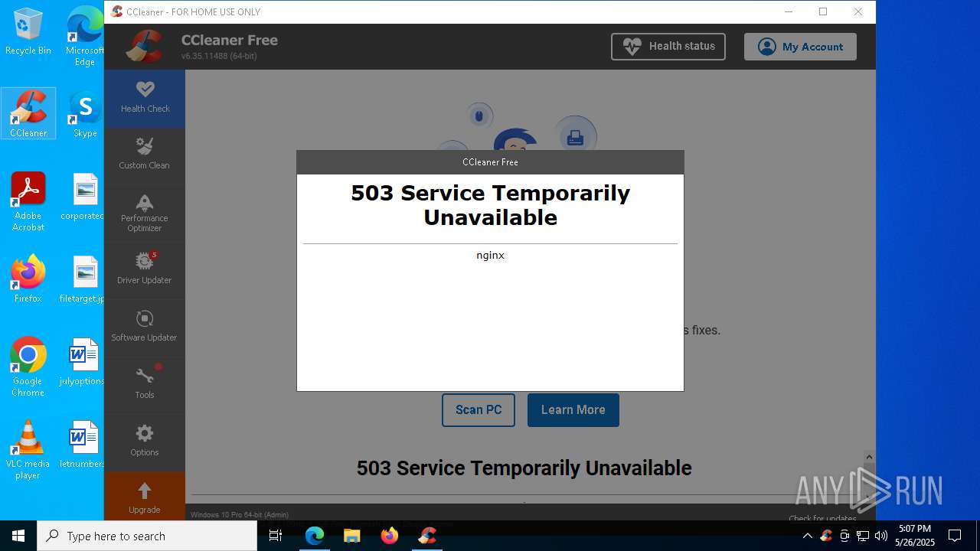Viewport: 980px width, 551px height.
Task: Show hidden system tray icons
Action: click(807, 536)
